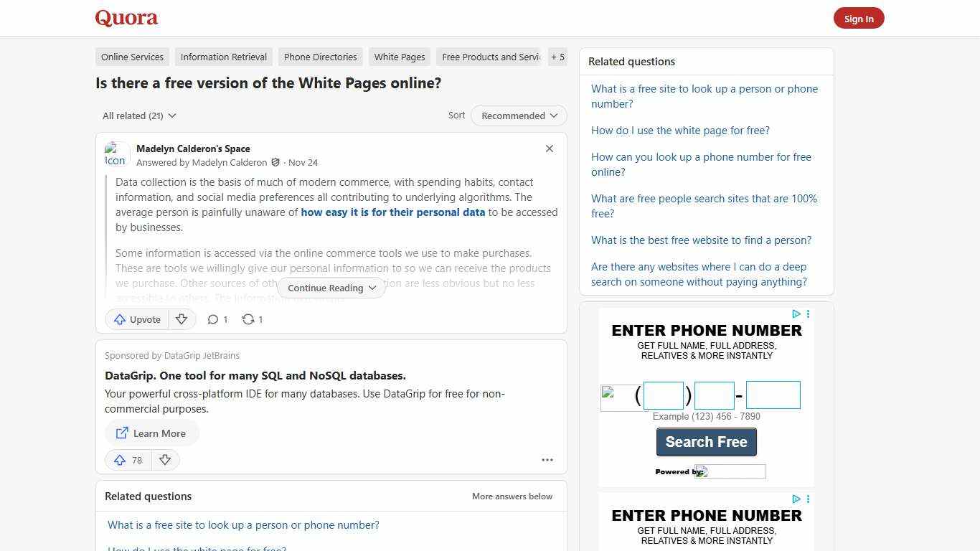Screen dimensions: 980x551
Task: Open 'What is the best free website to find a person?'
Action: 701,240
